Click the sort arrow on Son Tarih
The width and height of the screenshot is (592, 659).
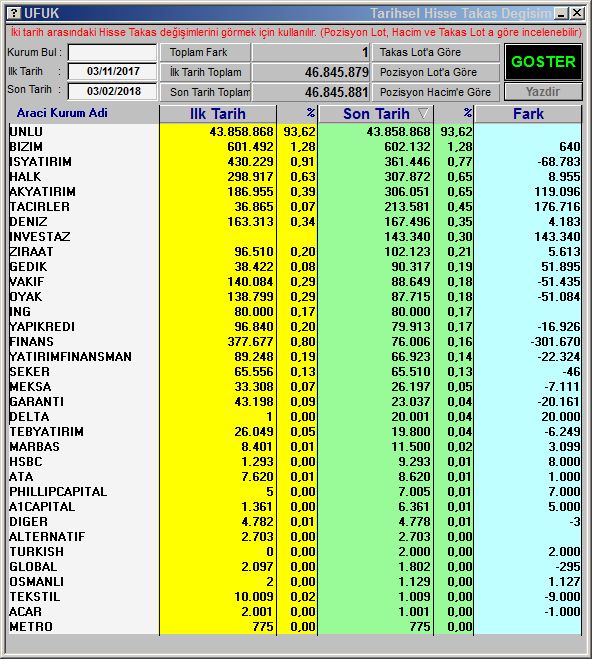click(423, 113)
